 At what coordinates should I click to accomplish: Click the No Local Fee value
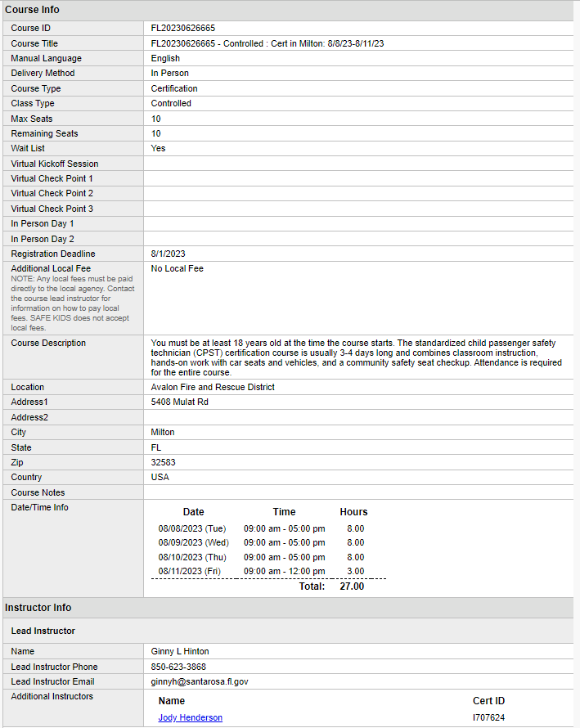[x=177, y=268]
